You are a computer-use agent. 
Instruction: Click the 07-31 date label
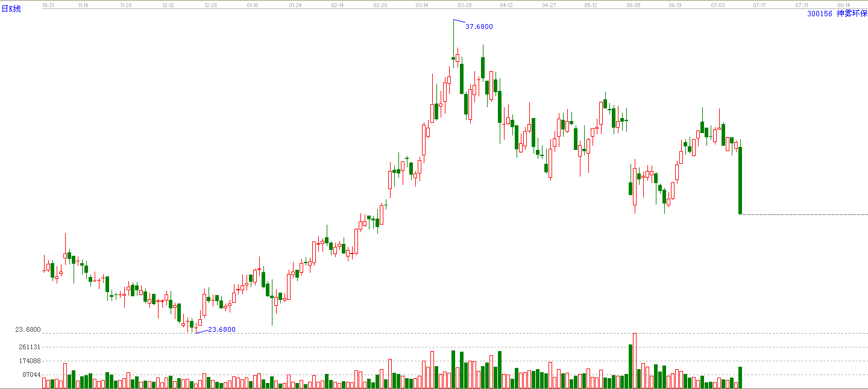(x=802, y=4)
